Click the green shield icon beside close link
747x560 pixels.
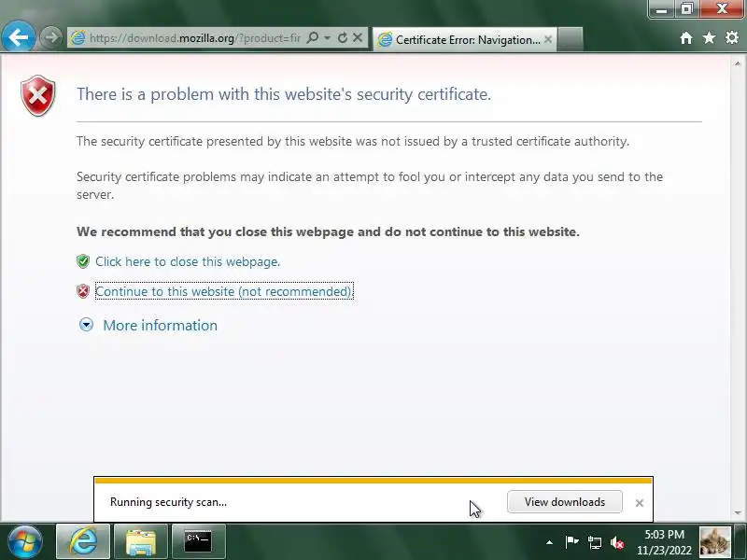pyautogui.click(x=83, y=261)
